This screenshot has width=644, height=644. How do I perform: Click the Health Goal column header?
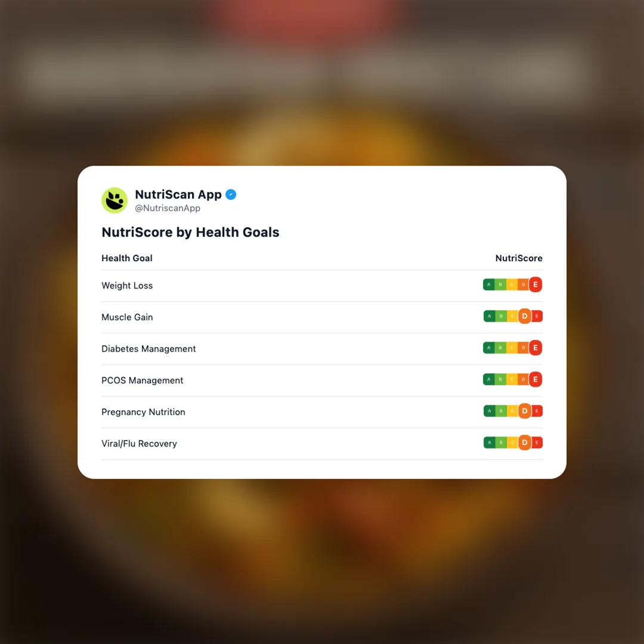click(127, 258)
